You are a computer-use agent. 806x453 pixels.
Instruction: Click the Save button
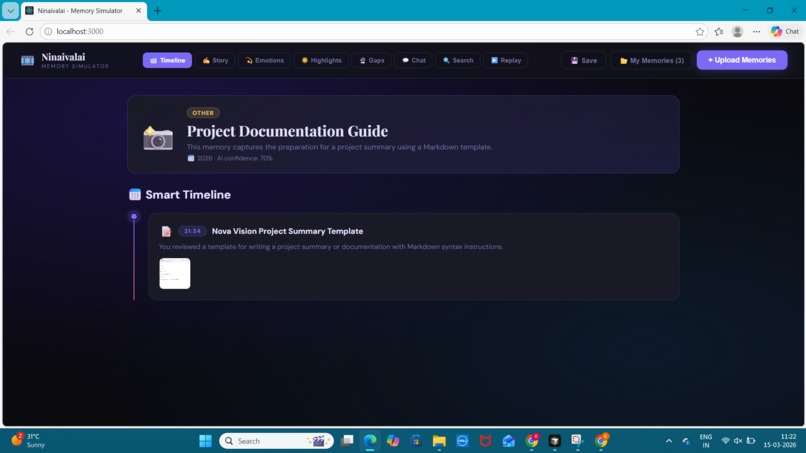583,60
